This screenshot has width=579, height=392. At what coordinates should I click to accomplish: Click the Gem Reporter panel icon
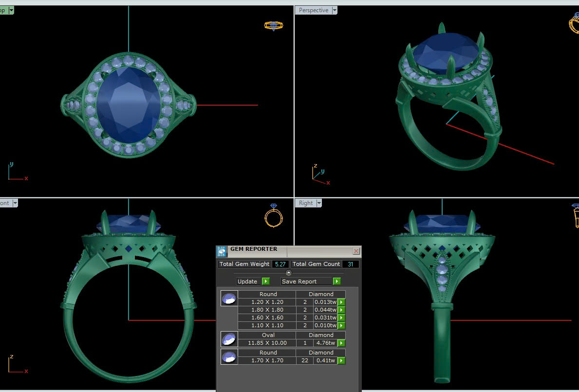[x=222, y=251]
